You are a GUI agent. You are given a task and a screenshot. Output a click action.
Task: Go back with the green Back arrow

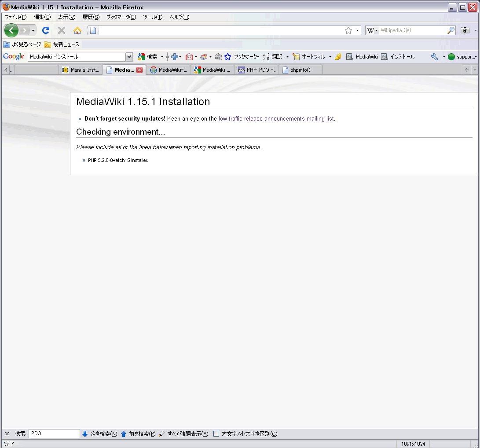click(x=11, y=30)
